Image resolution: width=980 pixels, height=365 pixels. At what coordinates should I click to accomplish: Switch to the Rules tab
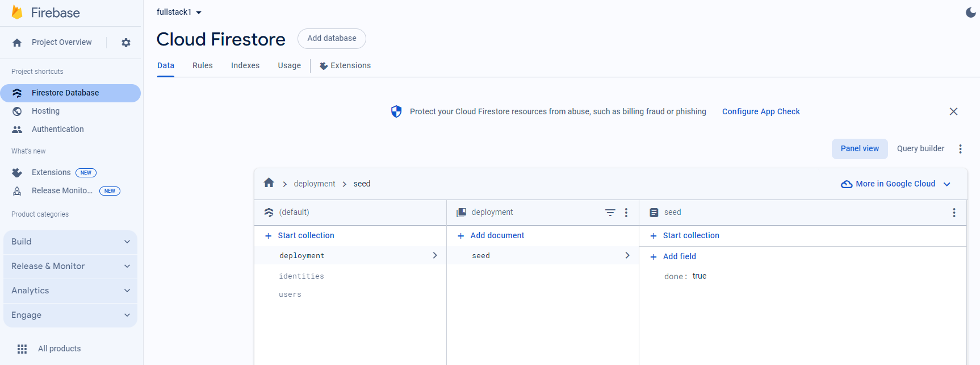(x=203, y=66)
